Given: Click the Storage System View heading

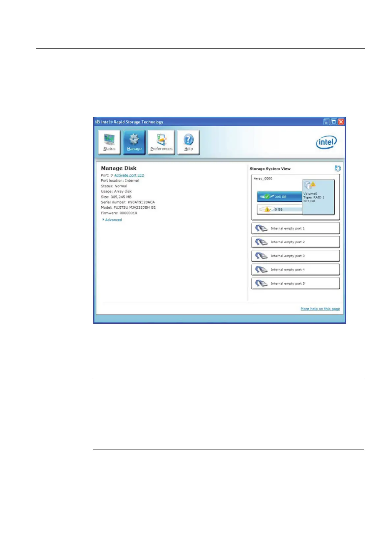Looking at the screenshot, I should pyautogui.click(x=270, y=169).
